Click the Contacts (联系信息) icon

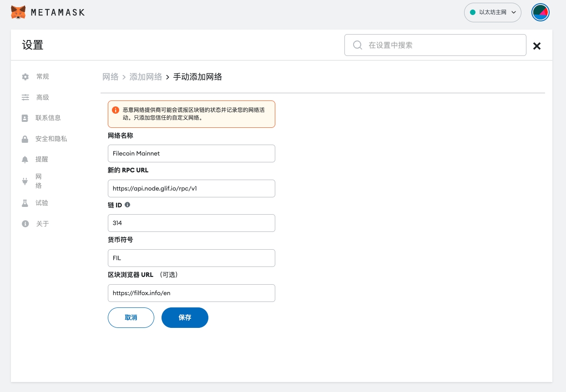[x=25, y=118]
